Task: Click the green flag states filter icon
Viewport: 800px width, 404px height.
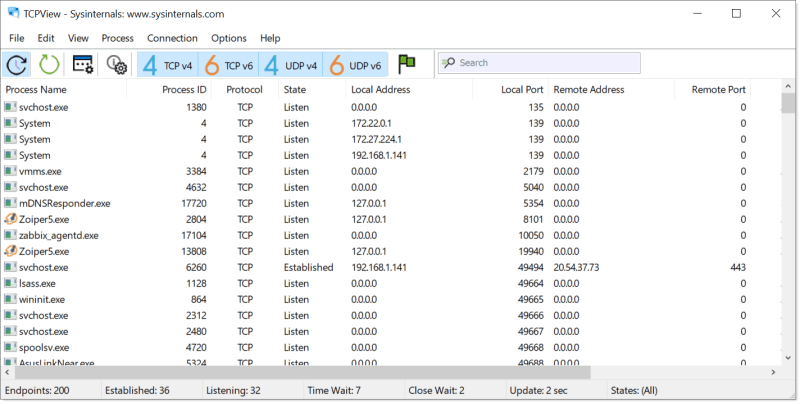Action: (x=407, y=64)
